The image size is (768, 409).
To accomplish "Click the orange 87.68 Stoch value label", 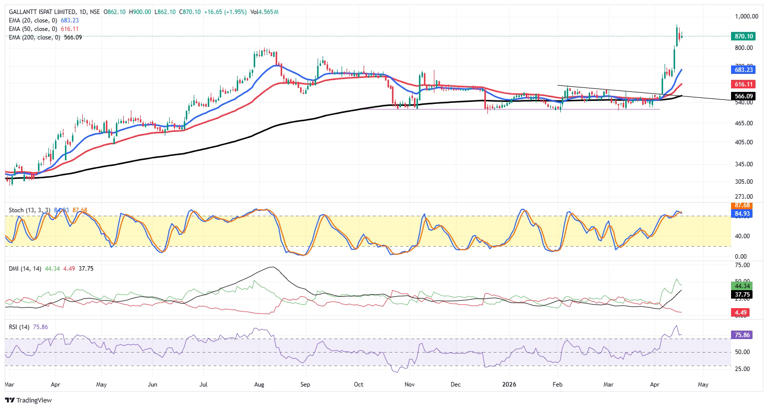I will [x=742, y=205].
